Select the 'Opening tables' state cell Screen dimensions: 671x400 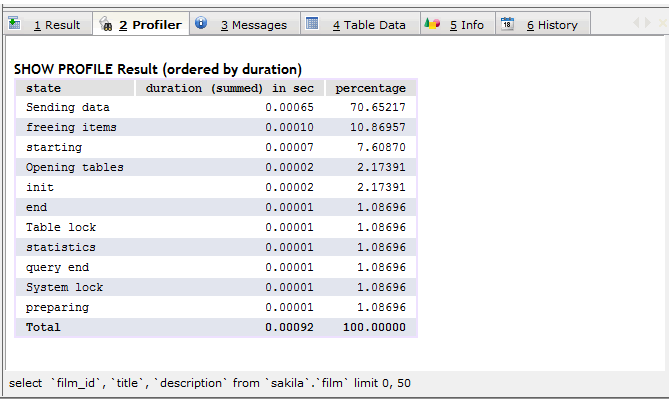point(74,167)
